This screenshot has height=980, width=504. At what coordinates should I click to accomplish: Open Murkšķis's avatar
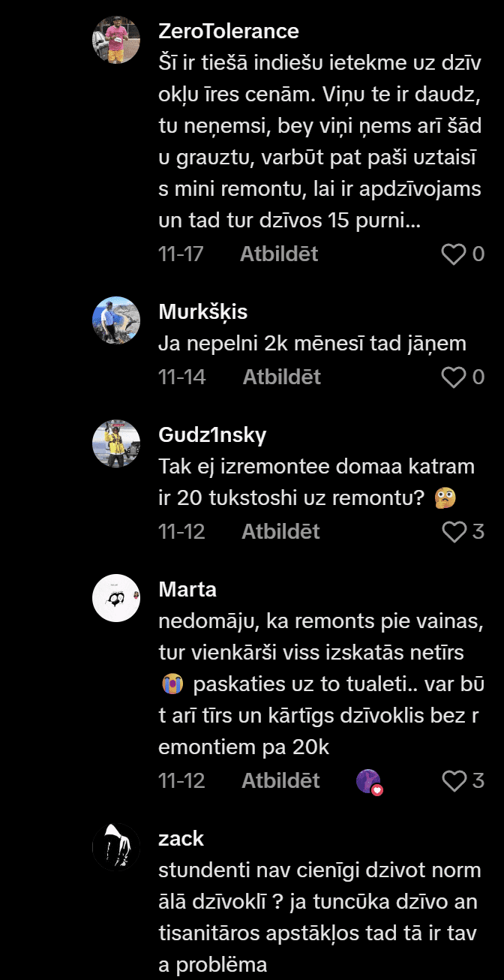click(116, 320)
